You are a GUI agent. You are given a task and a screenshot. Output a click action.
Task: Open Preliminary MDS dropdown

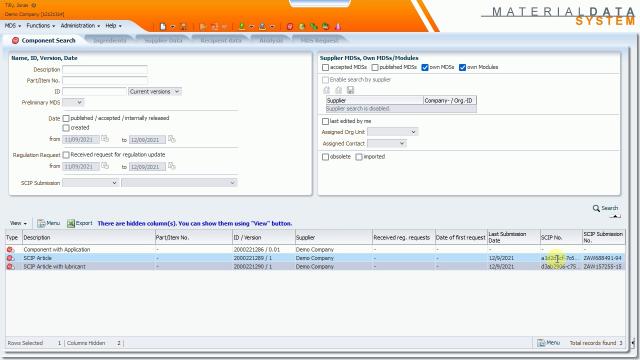(73, 102)
